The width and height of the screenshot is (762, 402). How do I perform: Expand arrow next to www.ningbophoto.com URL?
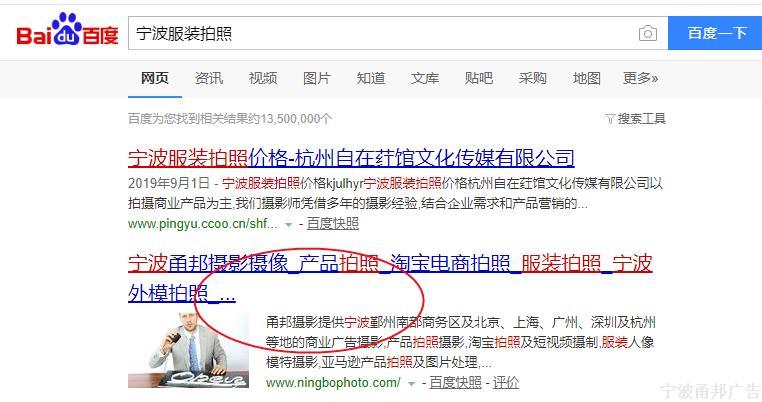click(412, 384)
